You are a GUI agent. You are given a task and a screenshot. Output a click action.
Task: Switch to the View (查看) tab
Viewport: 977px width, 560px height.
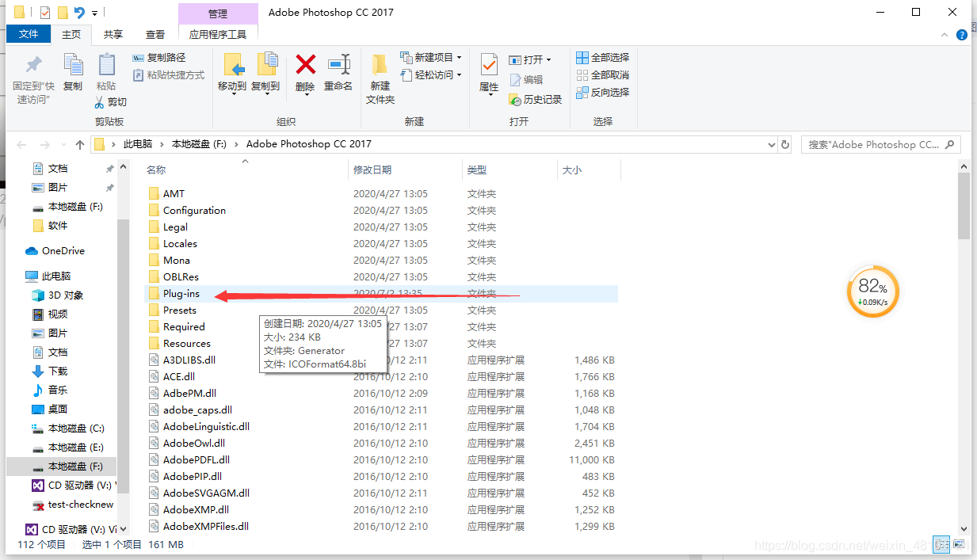pos(155,34)
